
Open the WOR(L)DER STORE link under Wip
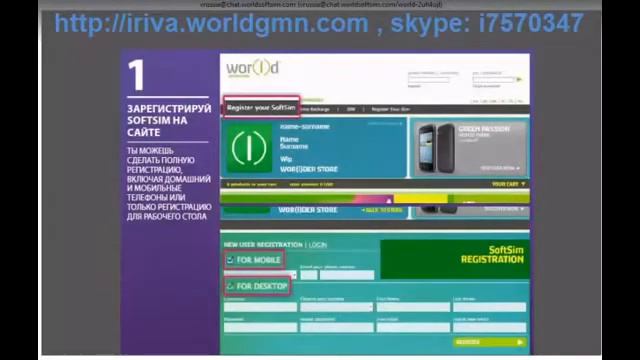pos(309,169)
